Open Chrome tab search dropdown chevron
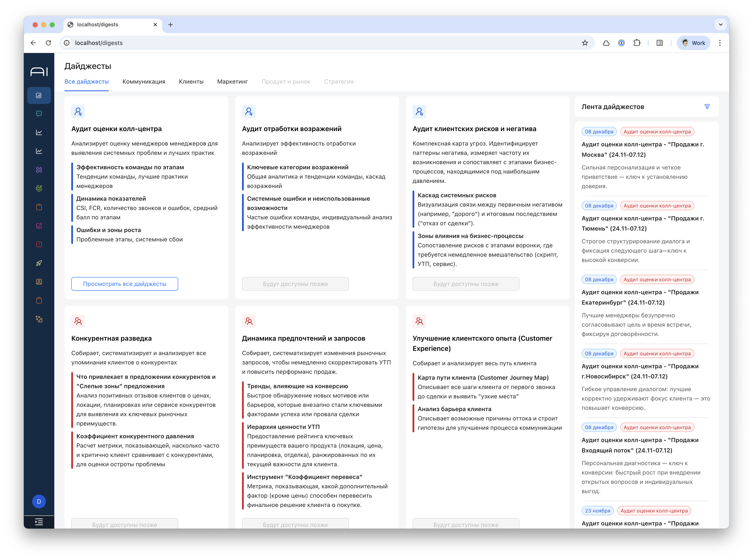The height and width of the screenshot is (560, 753). coord(721,24)
